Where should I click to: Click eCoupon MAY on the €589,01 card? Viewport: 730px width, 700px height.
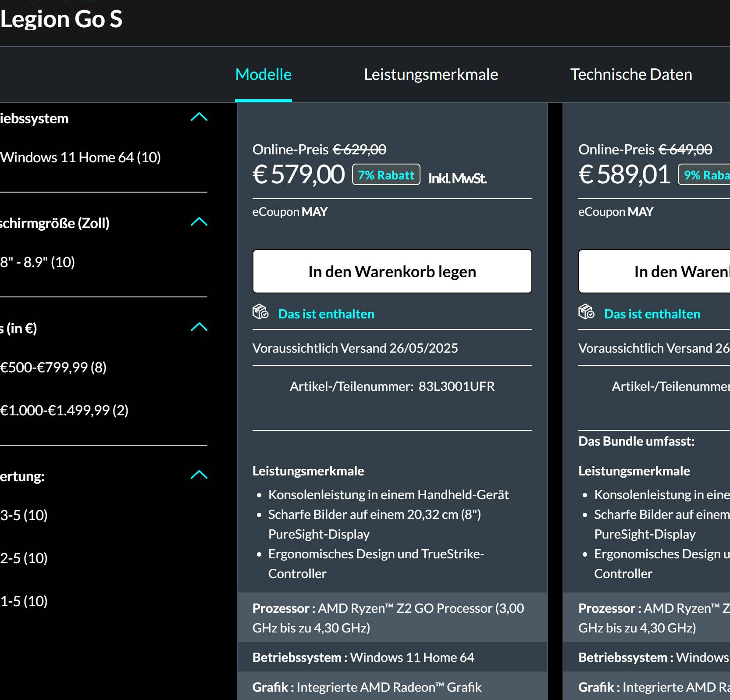[616, 212]
